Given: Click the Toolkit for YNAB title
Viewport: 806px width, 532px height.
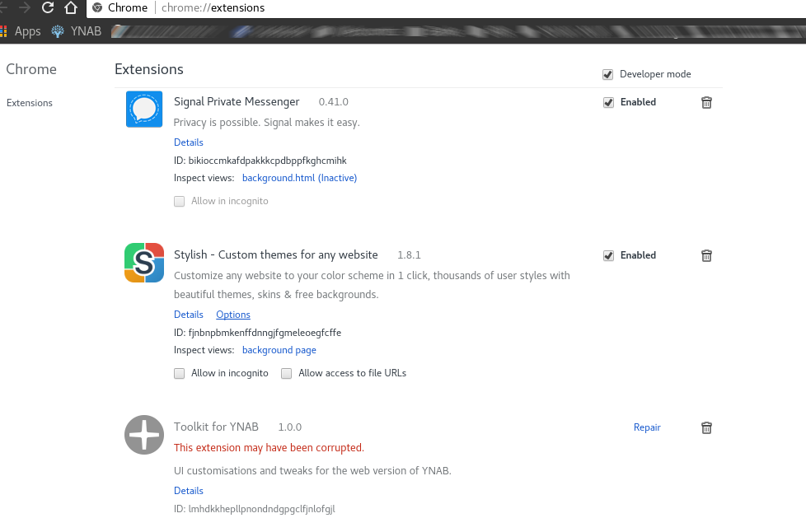Looking at the screenshot, I should click(x=216, y=427).
